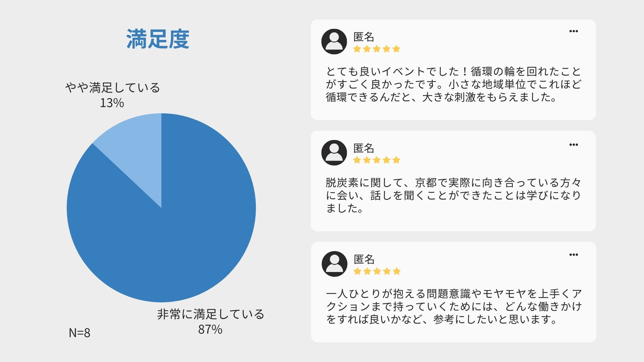The width and height of the screenshot is (644, 362).
Task: Click the second review's five-star rating
Action: pos(376,160)
